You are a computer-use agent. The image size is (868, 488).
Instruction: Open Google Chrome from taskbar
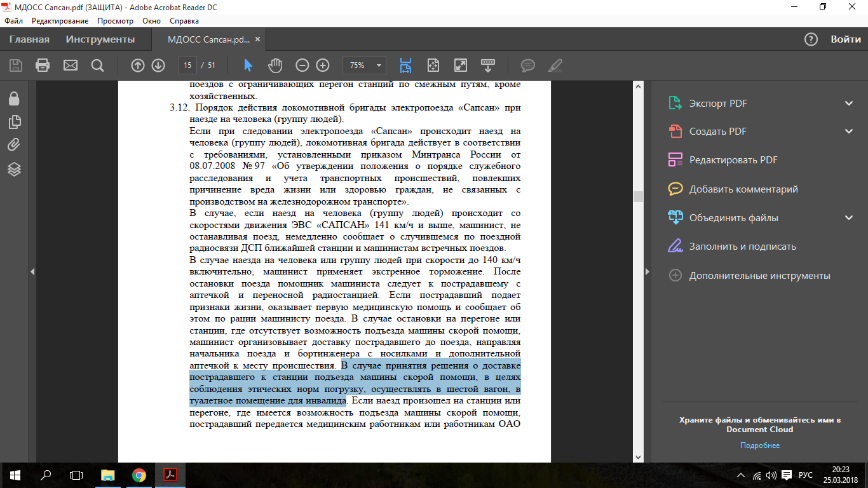pyautogui.click(x=139, y=475)
